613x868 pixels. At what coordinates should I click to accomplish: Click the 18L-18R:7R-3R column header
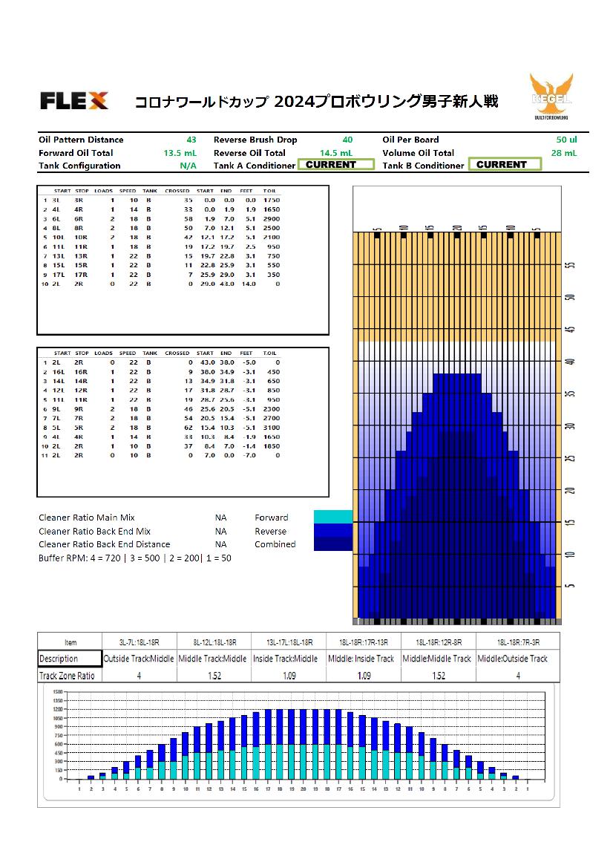[x=519, y=642]
